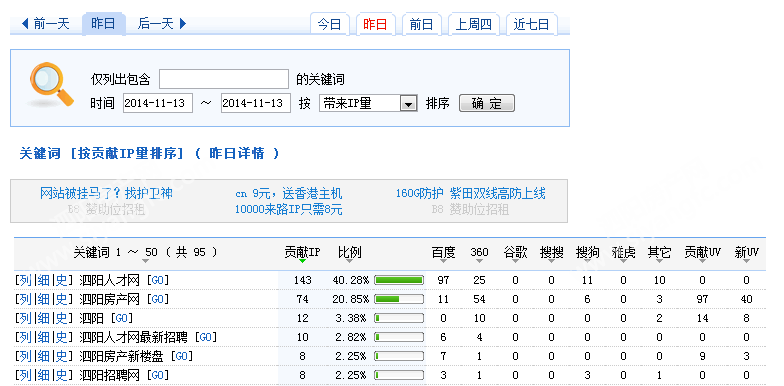Click 列 link for 泗阳人才网 row
This screenshot has width=784, height=386.
coord(26,280)
